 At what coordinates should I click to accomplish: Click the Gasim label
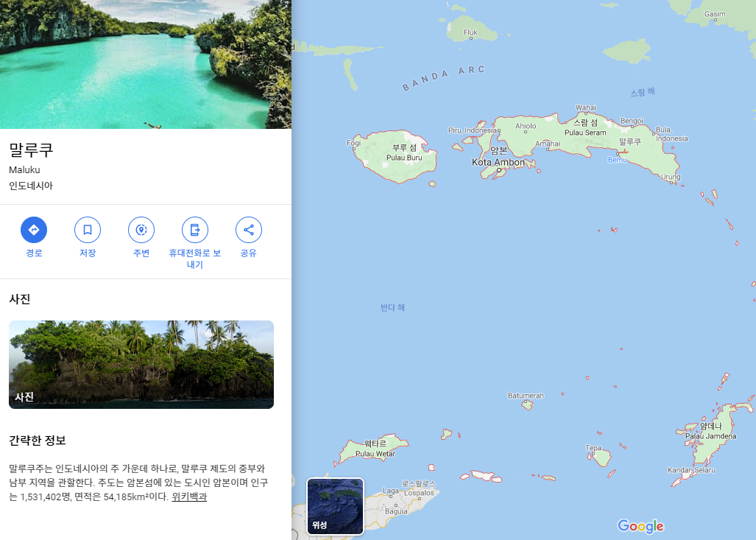[x=715, y=14]
